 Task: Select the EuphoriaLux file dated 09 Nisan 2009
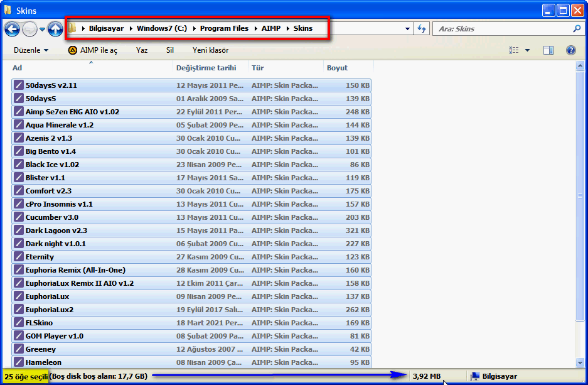(x=47, y=296)
